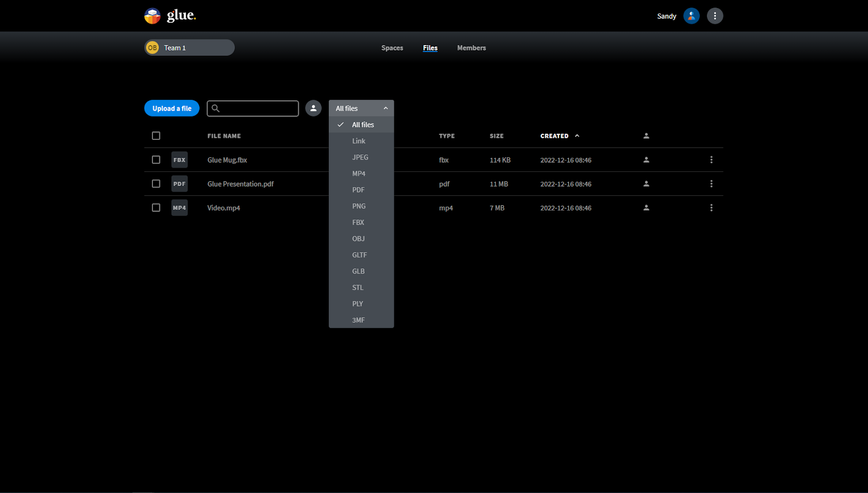Click the 11 MB size value
This screenshot has width=868, height=493.
[499, 184]
